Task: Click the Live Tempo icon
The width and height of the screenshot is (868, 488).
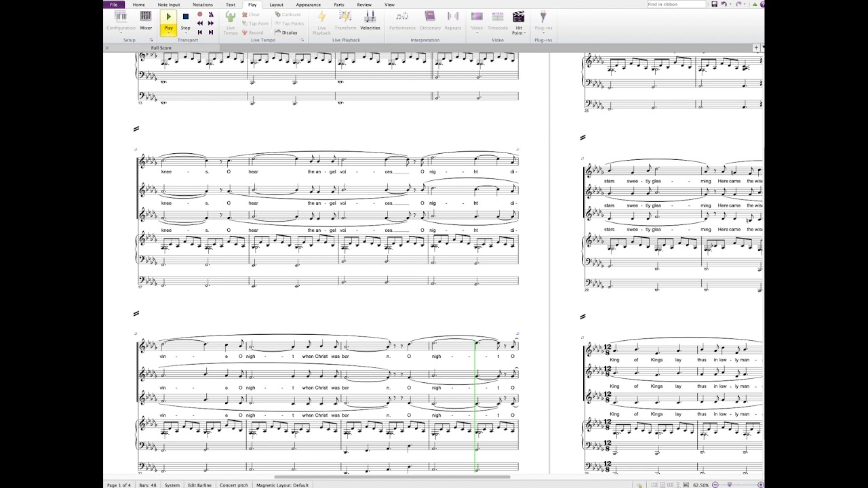Action: tap(230, 16)
